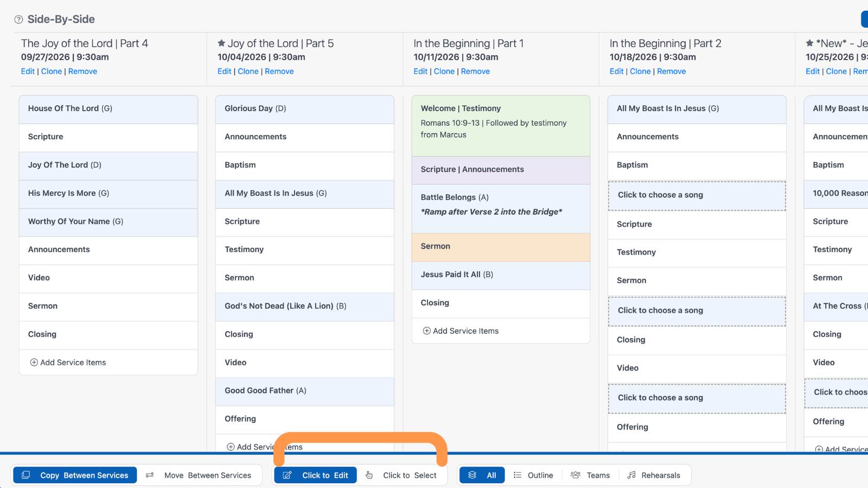Enable Copy Between Services mode
The width and height of the screenshot is (868, 488).
pos(75,475)
